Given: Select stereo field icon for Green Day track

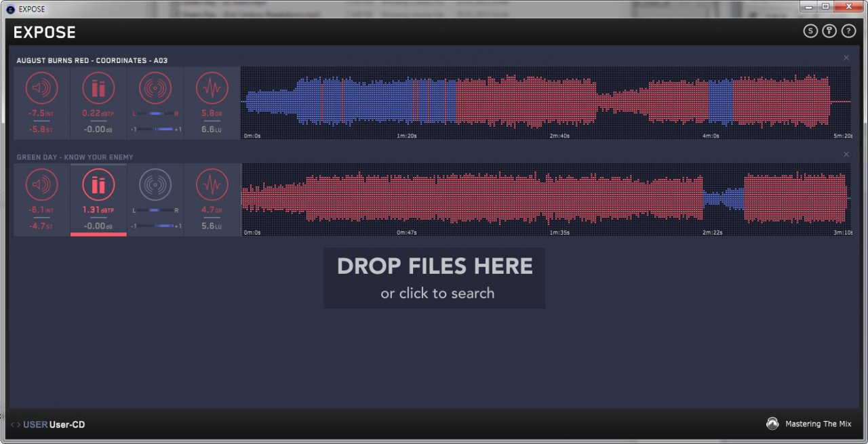Looking at the screenshot, I should (x=155, y=184).
